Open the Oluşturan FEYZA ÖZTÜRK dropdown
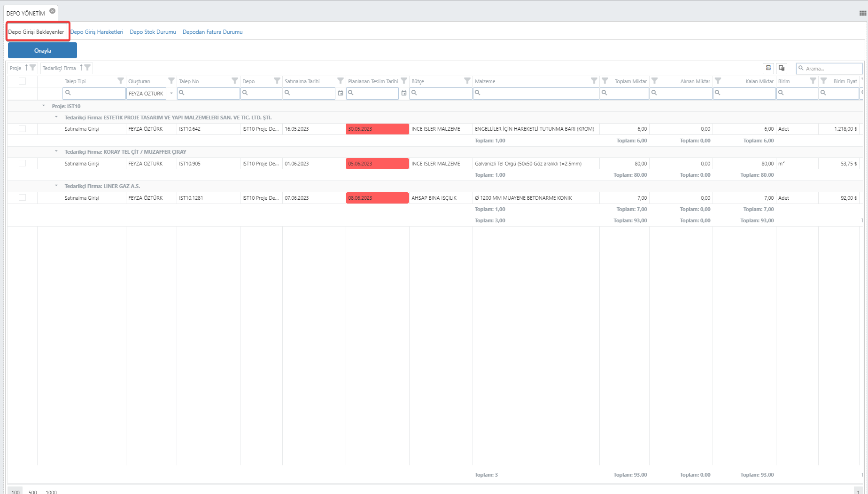 [x=171, y=93]
